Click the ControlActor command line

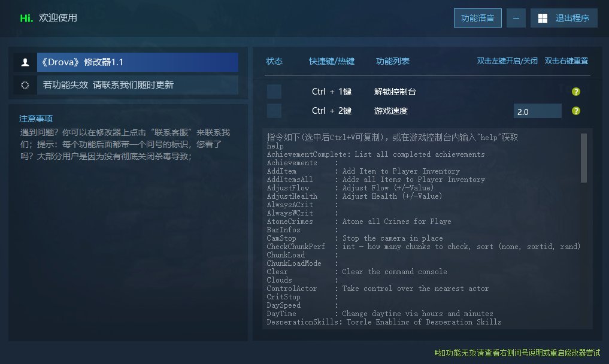tap(378, 289)
